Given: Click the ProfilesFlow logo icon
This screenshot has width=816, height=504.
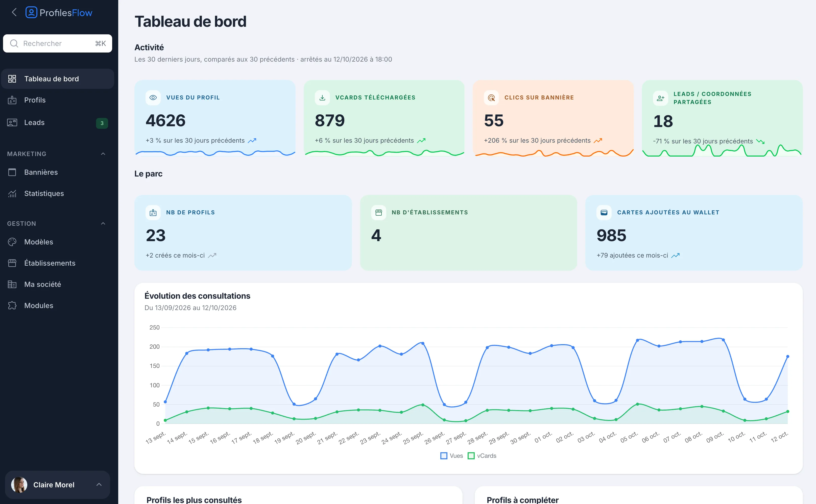Looking at the screenshot, I should 31,13.
